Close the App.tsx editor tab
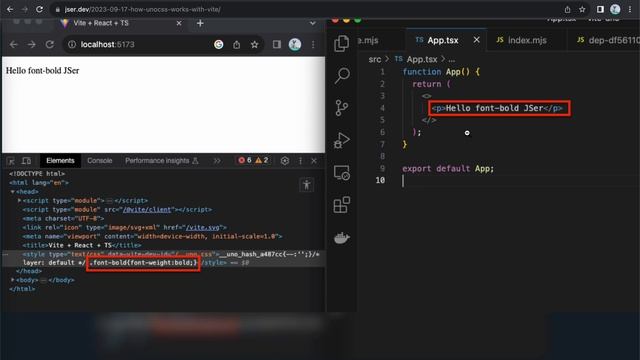 click(x=476, y=40)
